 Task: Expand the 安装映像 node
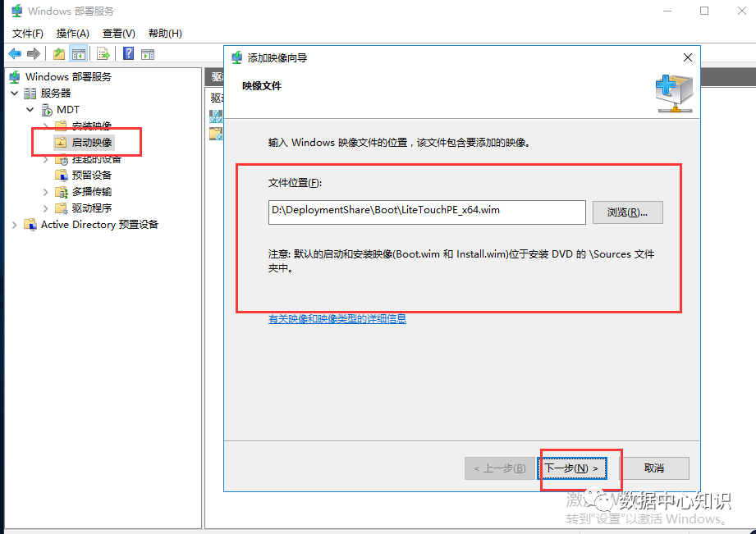coord(45,126)
